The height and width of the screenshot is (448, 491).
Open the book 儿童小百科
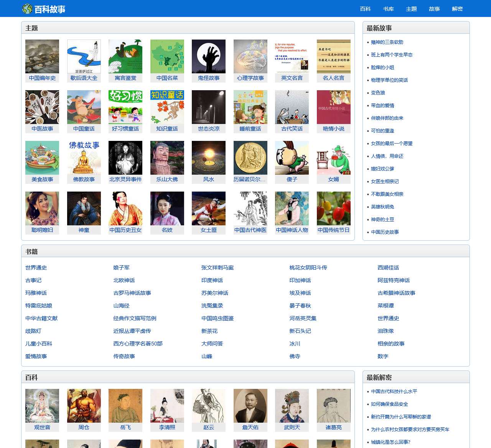pyautogui.click(x=39, y=344)
